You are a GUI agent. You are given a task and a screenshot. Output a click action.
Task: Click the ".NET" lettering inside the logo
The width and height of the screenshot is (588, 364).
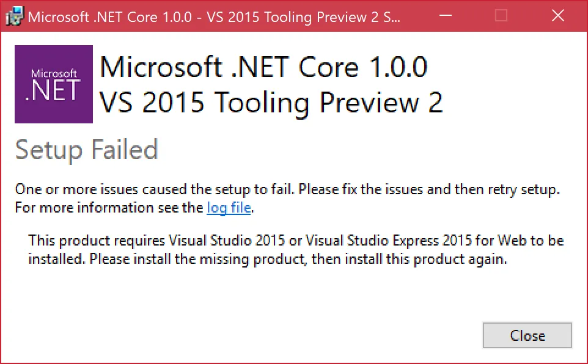pos(54,90)
